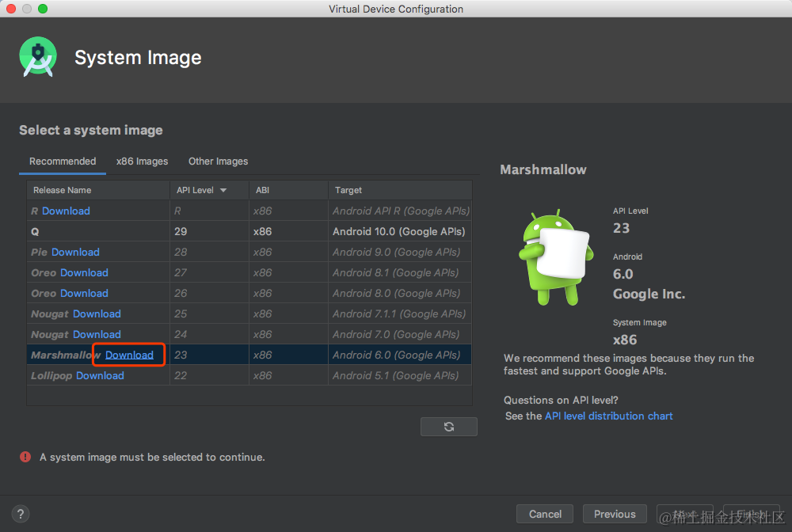The image size is (792, 532).
Task: Click the Android Studio logo icon
Action: click(x=38, y=56)
